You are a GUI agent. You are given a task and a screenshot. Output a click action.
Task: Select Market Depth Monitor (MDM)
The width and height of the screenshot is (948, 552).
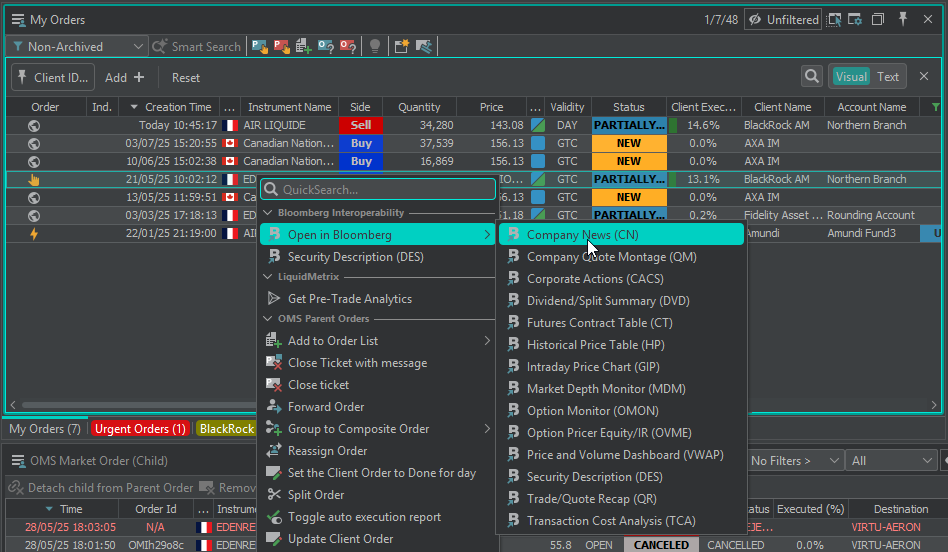click(x=622, y=389)
